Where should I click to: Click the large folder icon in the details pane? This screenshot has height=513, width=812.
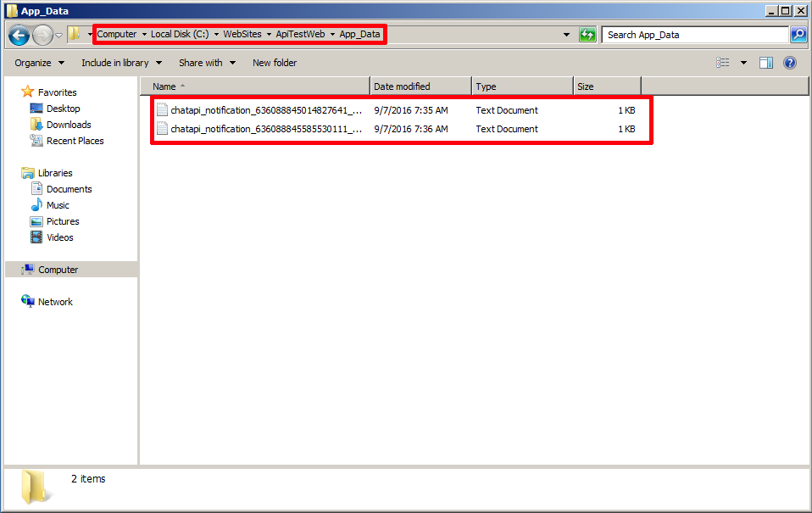pyautogui.click(x=36, y=487)
